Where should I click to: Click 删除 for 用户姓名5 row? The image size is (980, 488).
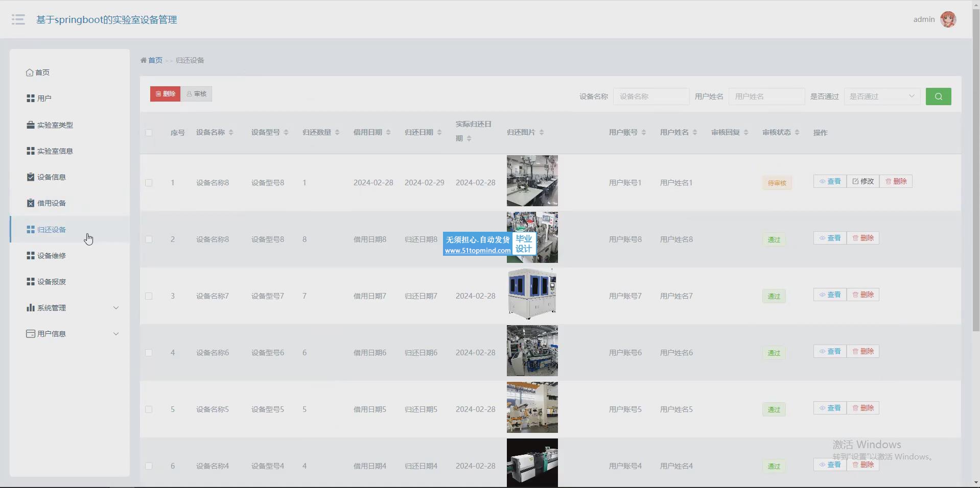coord(863,408)
